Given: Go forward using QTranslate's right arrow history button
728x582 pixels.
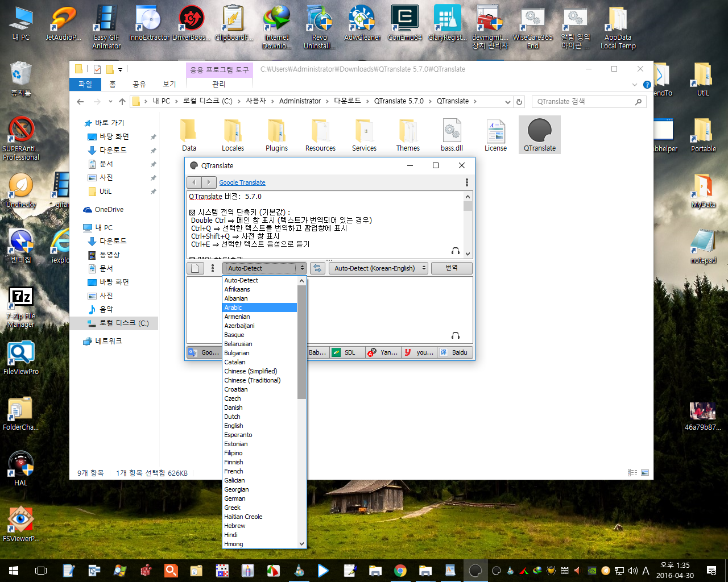Looking at the screenshot, I should (209, 182).
